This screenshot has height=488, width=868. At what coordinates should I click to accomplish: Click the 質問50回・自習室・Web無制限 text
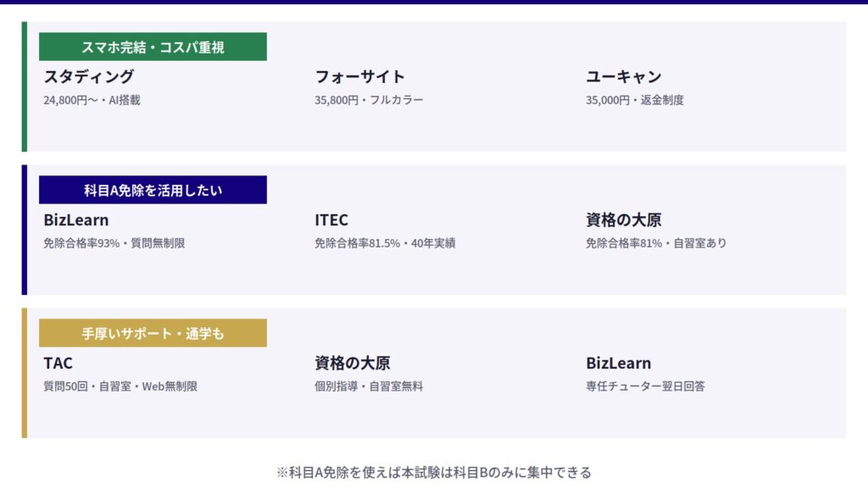coord(120,386)
